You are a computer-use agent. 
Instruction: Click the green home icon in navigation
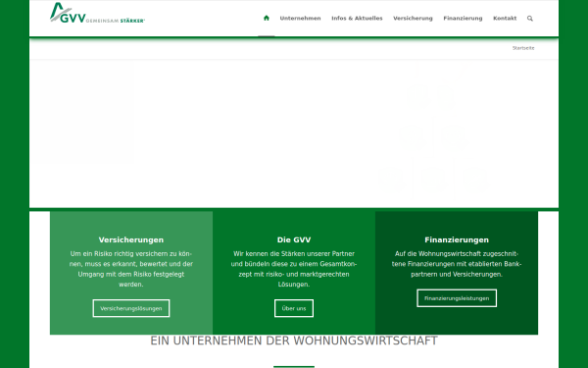coord(267,18)
